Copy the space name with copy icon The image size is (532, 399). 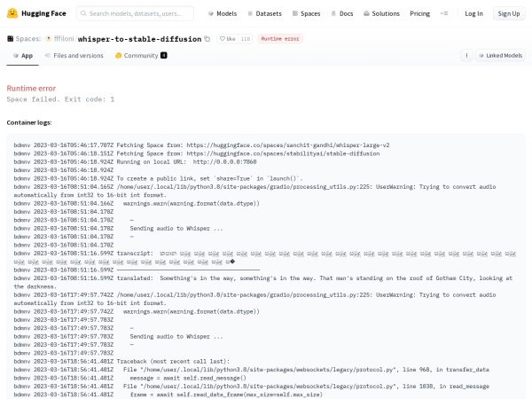pos(207,39)
